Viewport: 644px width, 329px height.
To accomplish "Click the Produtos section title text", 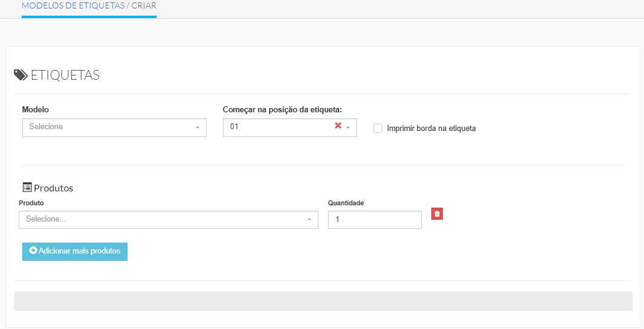I will point(54,188).
